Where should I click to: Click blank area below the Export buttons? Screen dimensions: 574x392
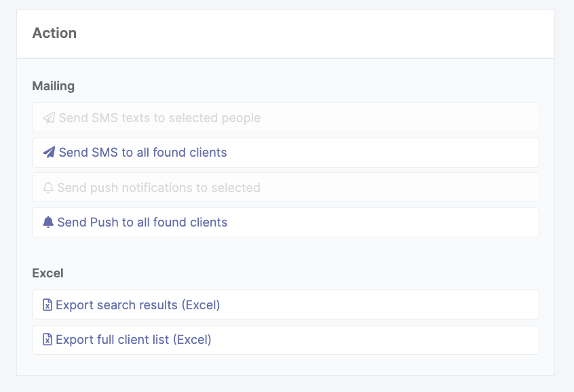point(285,365)
